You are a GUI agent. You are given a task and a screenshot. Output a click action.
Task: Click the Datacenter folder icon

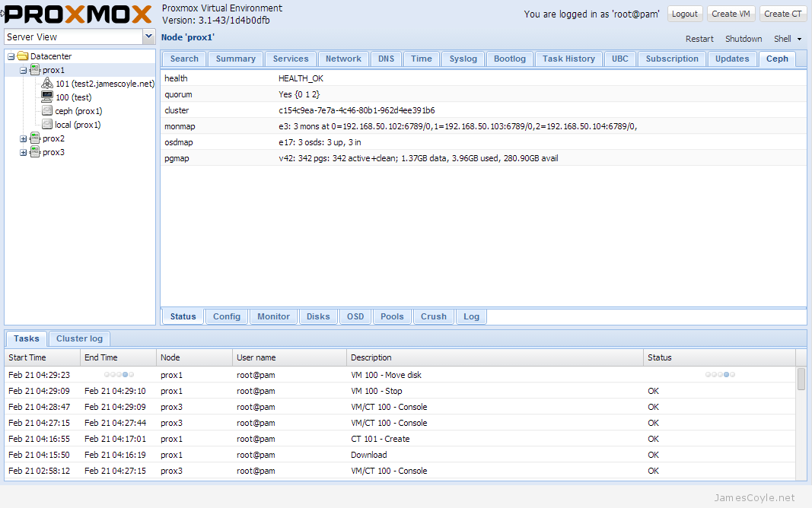tap(22, 56)
